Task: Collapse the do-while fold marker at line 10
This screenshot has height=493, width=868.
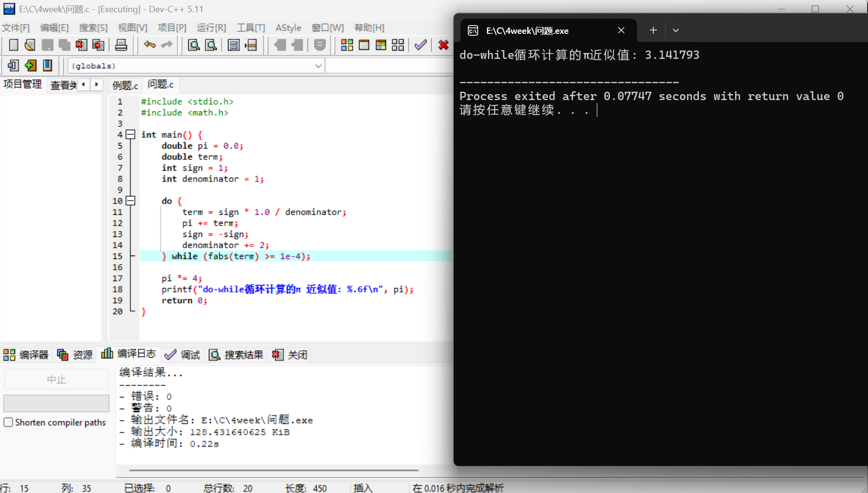Action: 130,201
